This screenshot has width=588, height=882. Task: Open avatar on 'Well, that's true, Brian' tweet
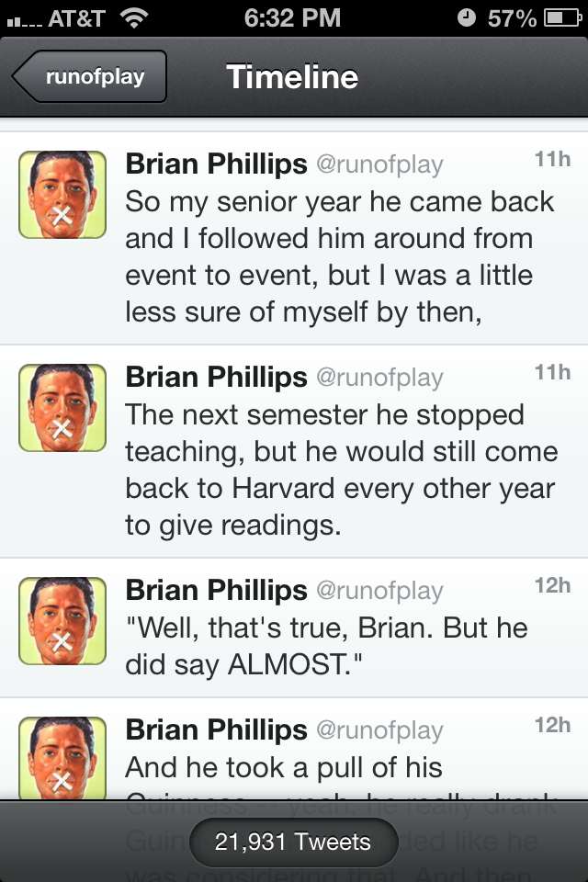coord(62,621)
